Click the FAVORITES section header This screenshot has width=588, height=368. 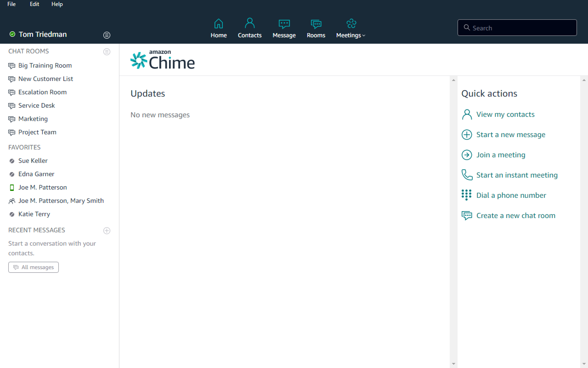(24, 147)
